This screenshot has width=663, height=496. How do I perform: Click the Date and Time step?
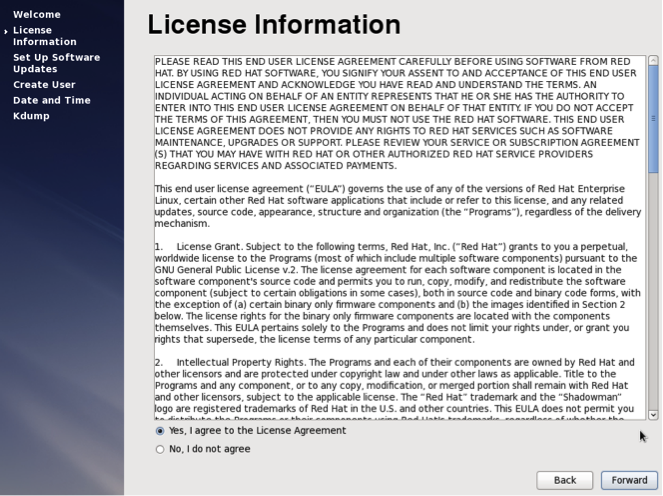pyautogui.click(x=52, y=100)
